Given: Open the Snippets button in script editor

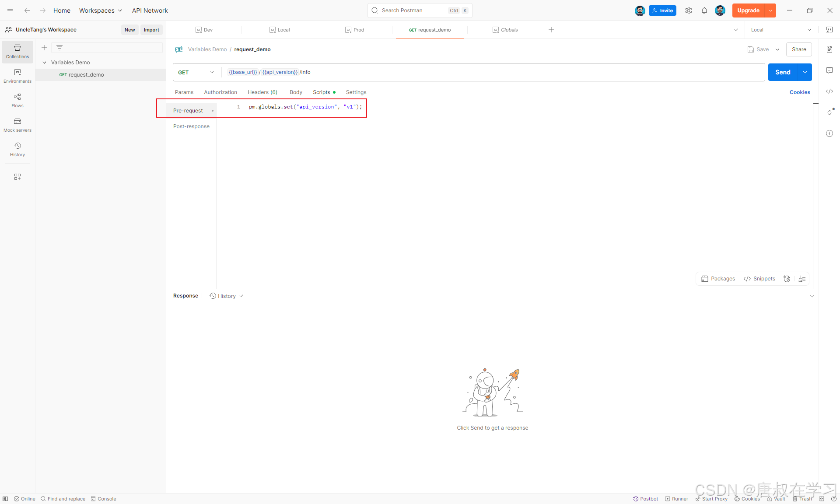Looking at the screenshot, I should pyautogui.click(x=759, y=279).
